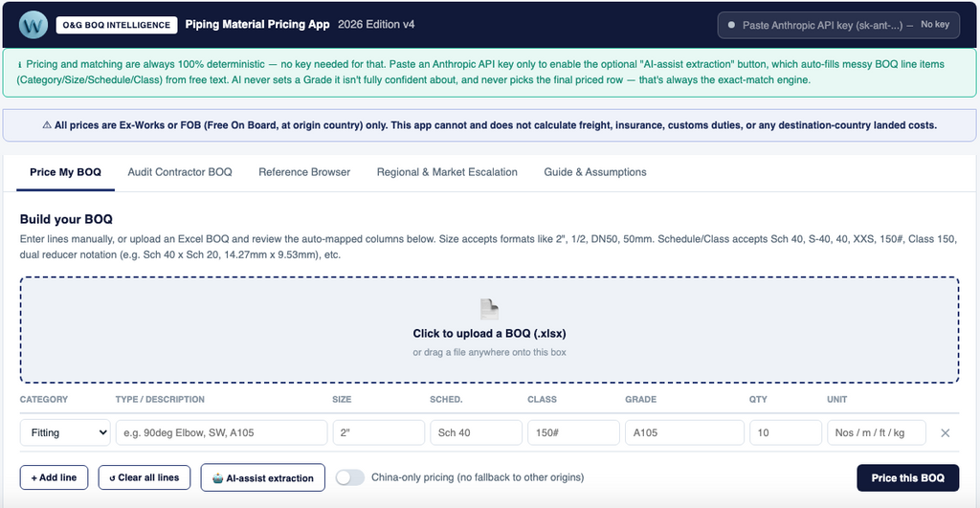Click 'or drag a file anywhere' hint text

(x=489, y=352)
